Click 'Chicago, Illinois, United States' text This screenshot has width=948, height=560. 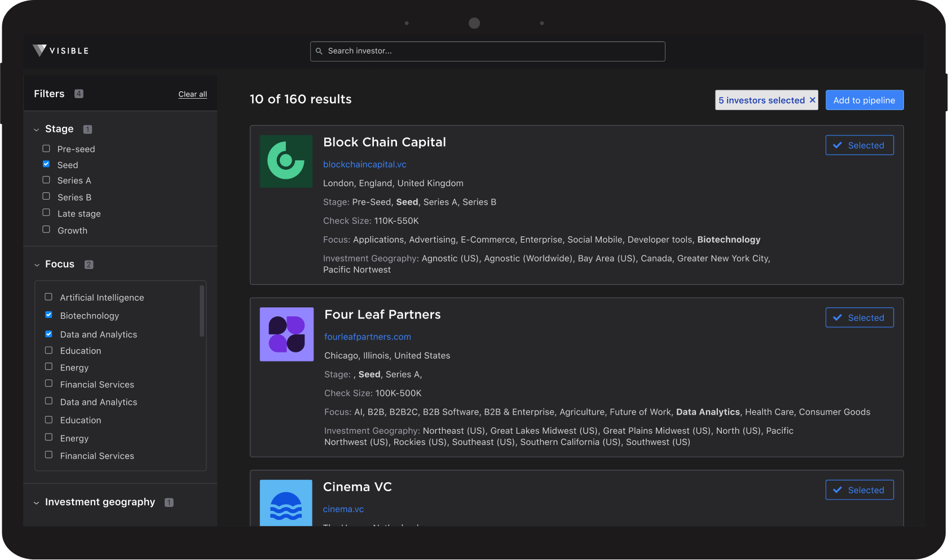[x=387, y=356]
